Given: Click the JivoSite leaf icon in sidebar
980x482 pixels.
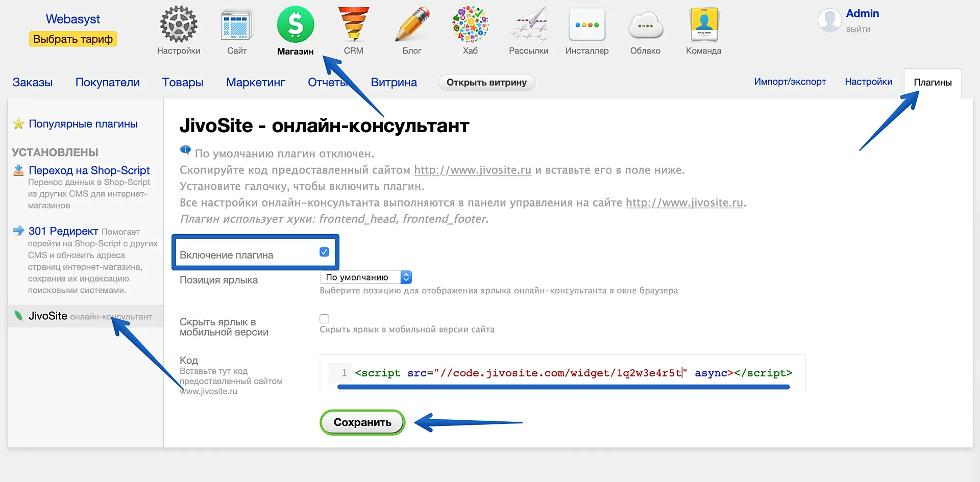Looking at the screenshot, I should (x=19, y=316).
